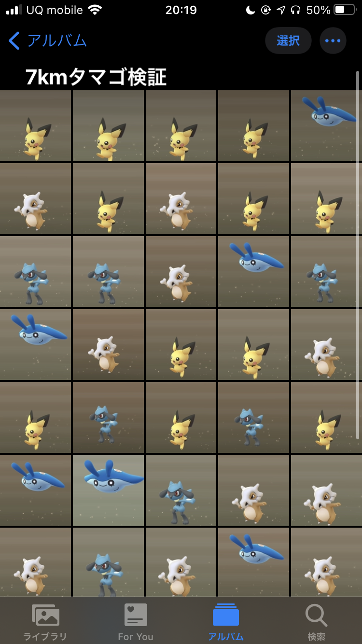Select the アルバム tab in bottom bar
Screen dimensions: 362x644
click(x=226, y=622)
